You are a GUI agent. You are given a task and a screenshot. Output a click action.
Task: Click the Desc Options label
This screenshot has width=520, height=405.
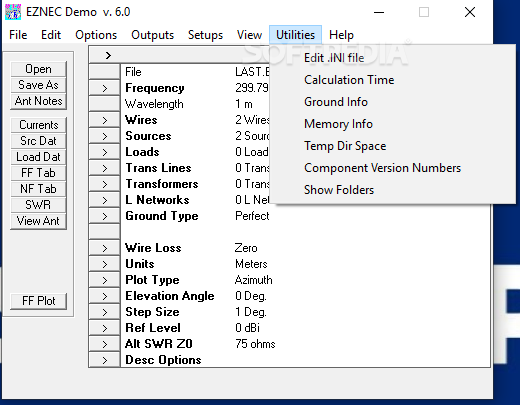[x=163, y=360]
